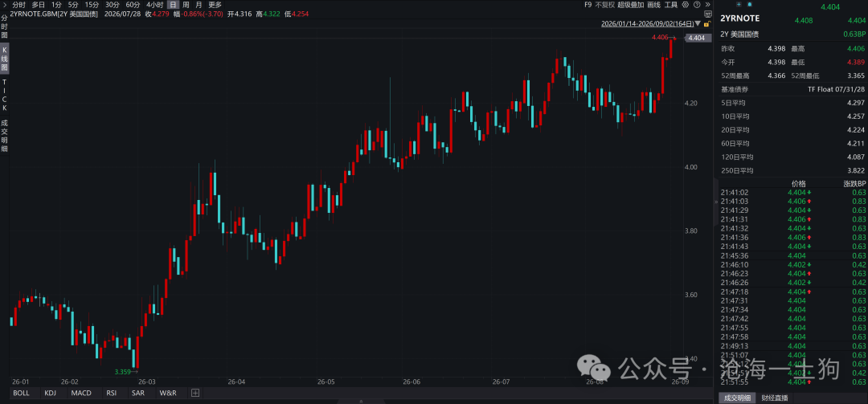Click the 4.406 high marker on chart

coord(661,37)
